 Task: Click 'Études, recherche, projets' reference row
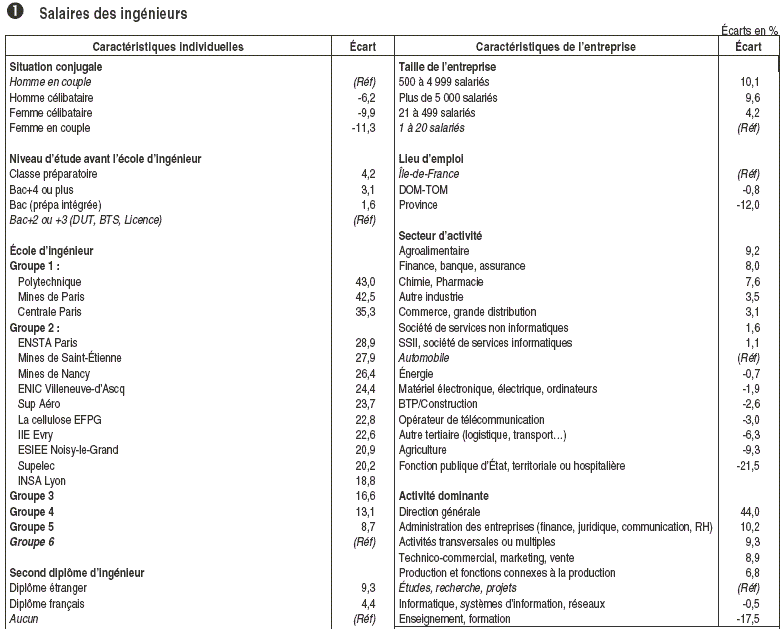click(457, 588)
